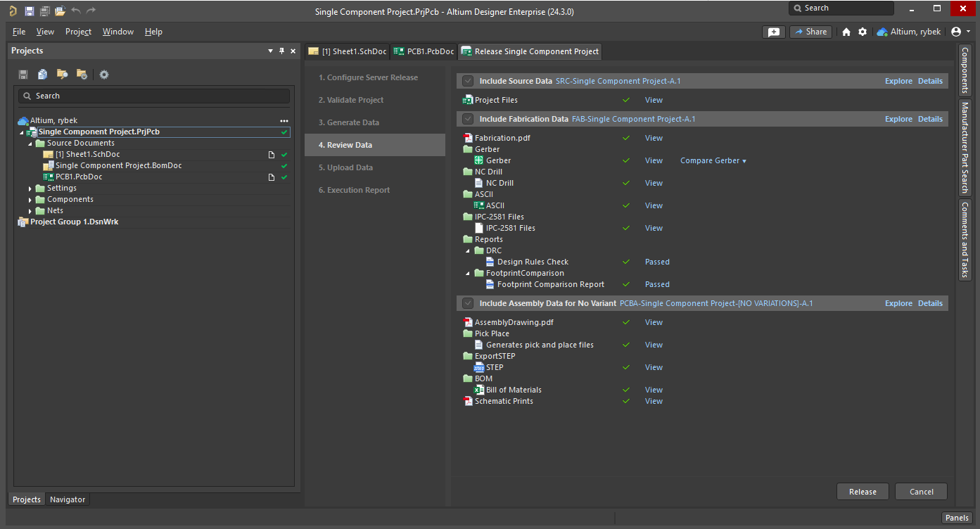The height and width of the screenshot is (529, 980).
Task: Click Details link for Fabrication Data
Action: (x=930, y=119)
